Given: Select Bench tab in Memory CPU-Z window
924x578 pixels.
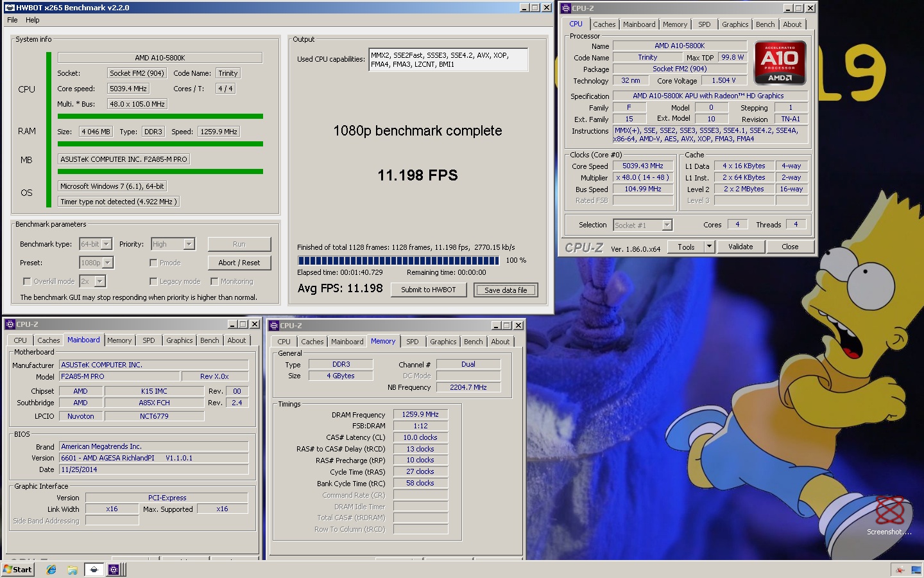Looking at the screenshot, I should click(x=473, y=342).
